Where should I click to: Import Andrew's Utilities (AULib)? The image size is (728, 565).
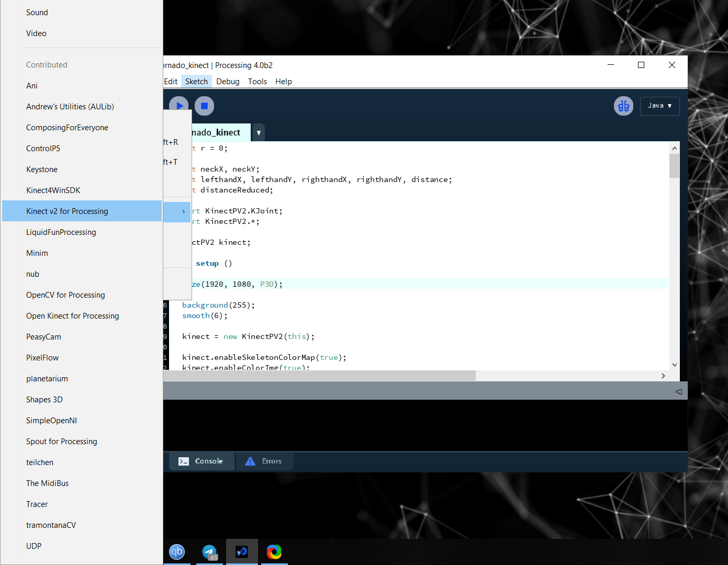pyautogui.click(x=82, y=107)
